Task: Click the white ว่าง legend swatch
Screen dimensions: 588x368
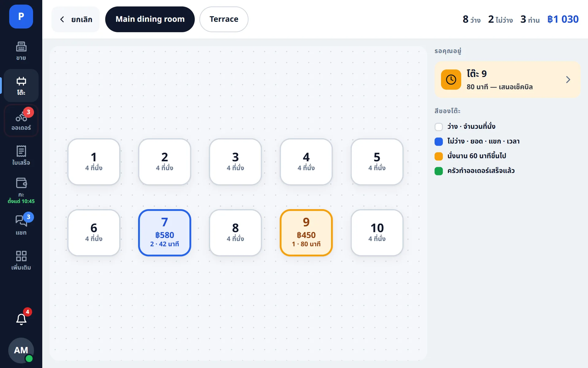Action: tap(439, 127)
